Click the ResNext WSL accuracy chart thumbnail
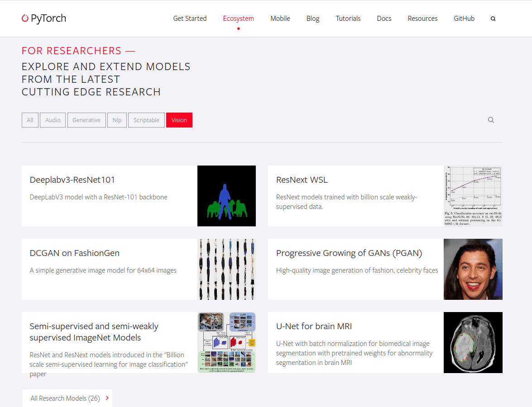Screen dimensions: 532x407 473,196
